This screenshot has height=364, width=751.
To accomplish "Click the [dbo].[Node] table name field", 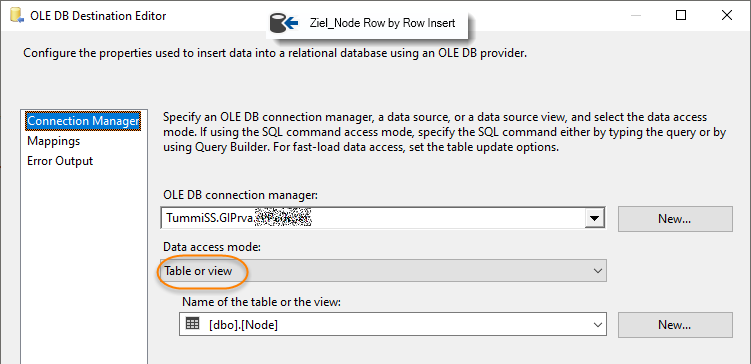I will coord(393,324).
